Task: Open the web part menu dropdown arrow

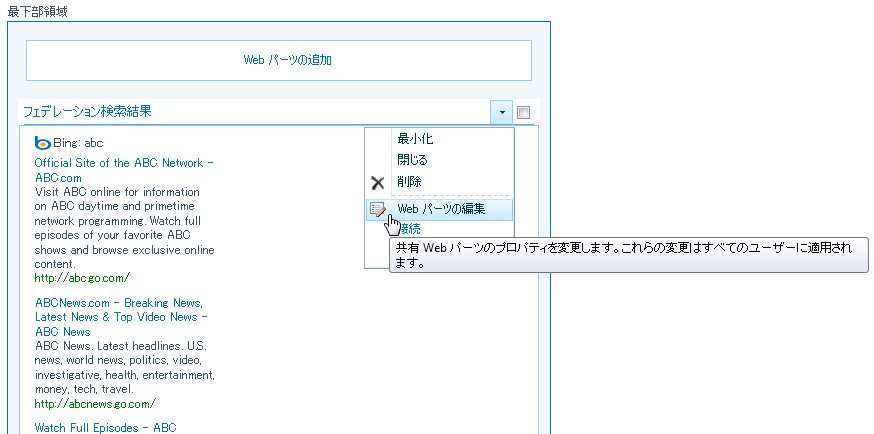Action: [502, 113]
